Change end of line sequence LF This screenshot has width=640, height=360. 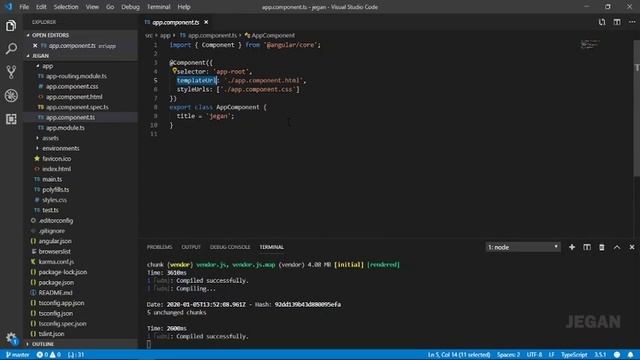[x=551, y=355]
